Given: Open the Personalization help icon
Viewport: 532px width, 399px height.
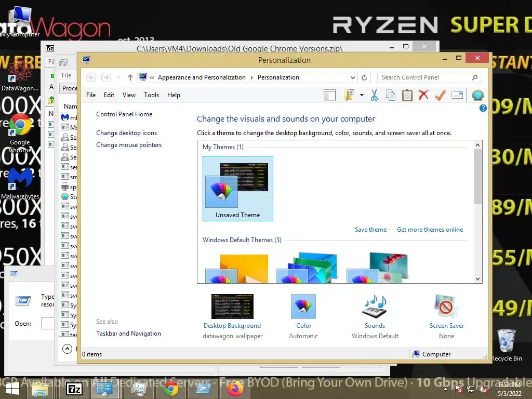Looking at the screenshot, I should point(483,108).
